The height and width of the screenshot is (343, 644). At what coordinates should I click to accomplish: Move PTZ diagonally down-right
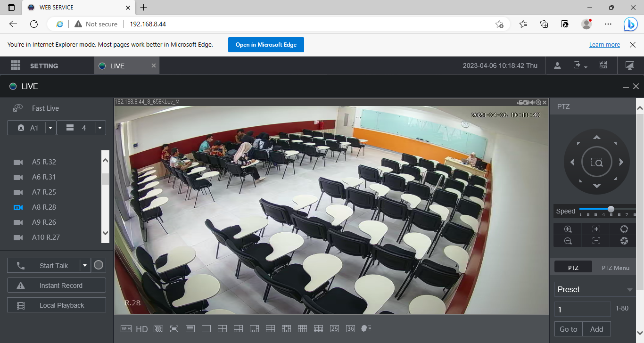point(615,180)
